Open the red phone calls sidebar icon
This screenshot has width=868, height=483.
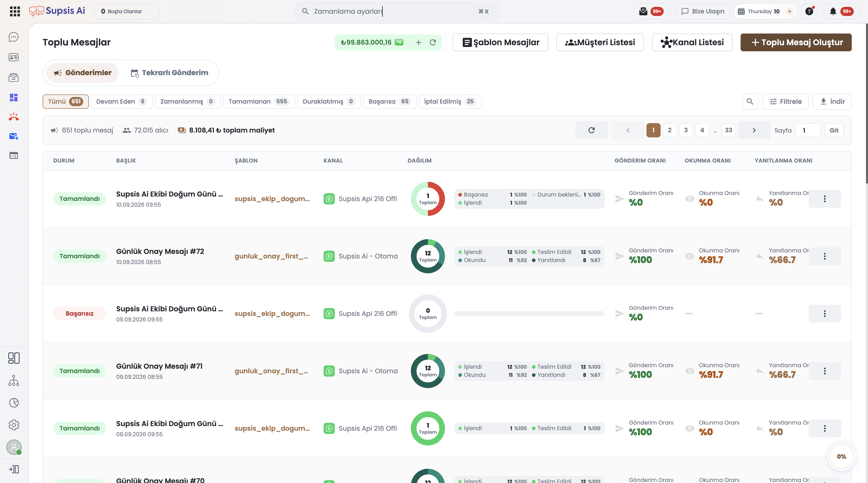pos(13,117)
